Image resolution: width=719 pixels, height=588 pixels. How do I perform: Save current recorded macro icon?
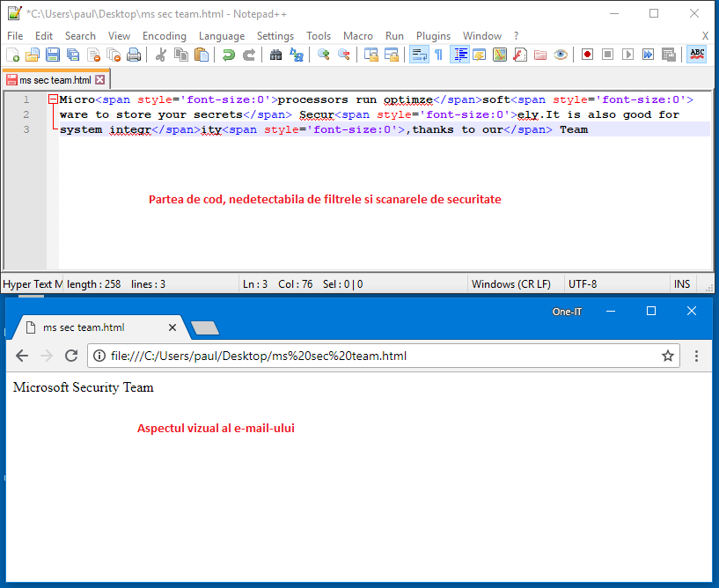click(x=668, y=55)
